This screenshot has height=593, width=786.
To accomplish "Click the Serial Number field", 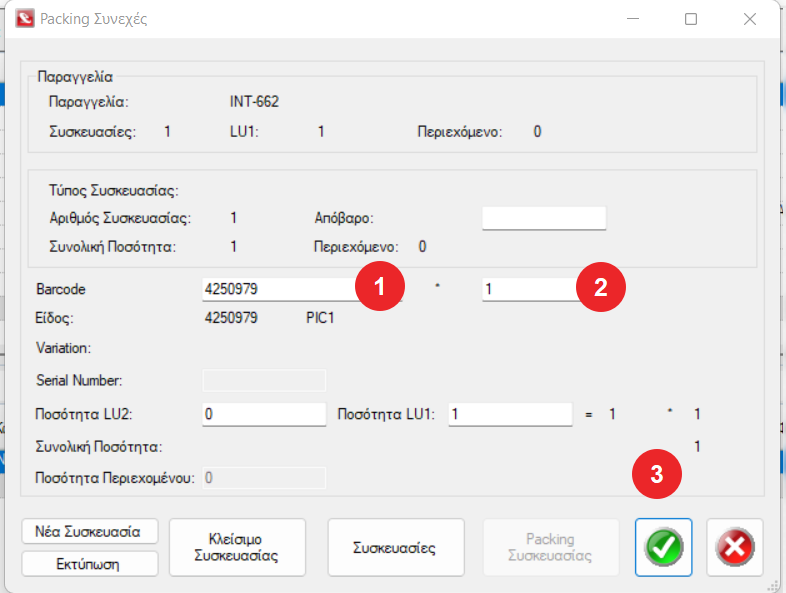I will 264,380.
